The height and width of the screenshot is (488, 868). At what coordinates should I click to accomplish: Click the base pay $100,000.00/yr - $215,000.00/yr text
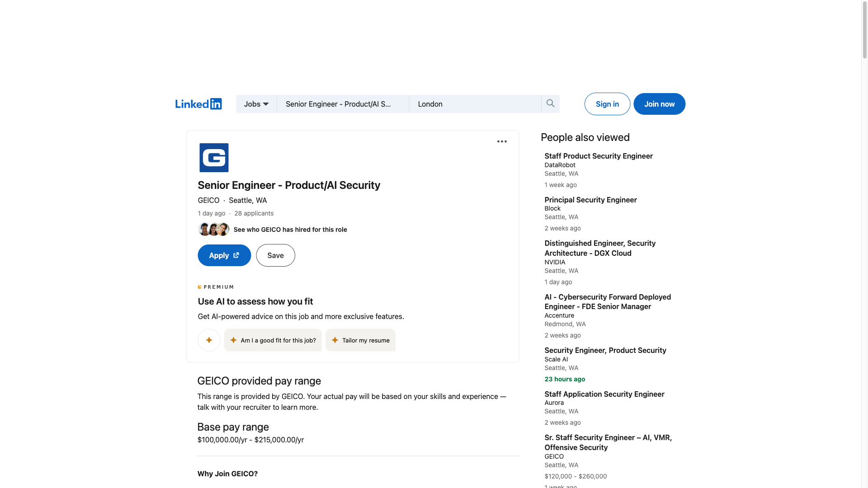(250, 440)
